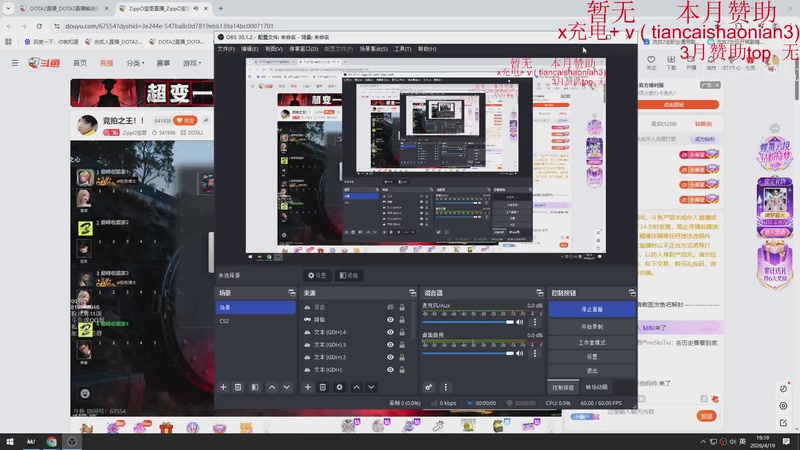Switch to the 转场动画 tab in OBS
The image size is (800, 450).
point(596,387)
